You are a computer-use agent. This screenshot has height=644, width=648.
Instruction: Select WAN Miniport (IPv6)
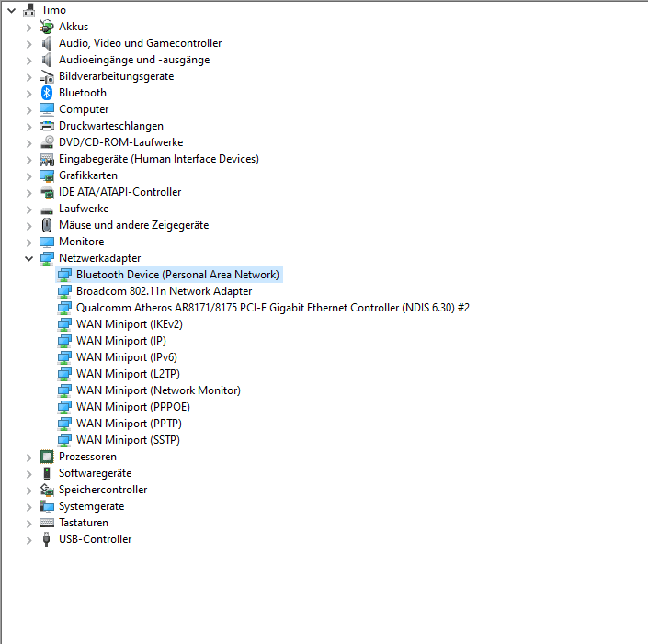click(127, 357)
